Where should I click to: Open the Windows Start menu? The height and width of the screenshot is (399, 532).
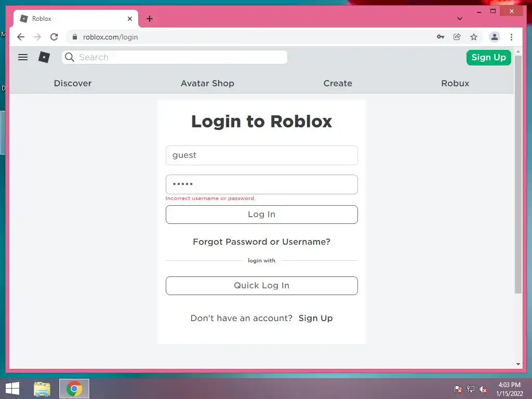(x=12, y=389)
